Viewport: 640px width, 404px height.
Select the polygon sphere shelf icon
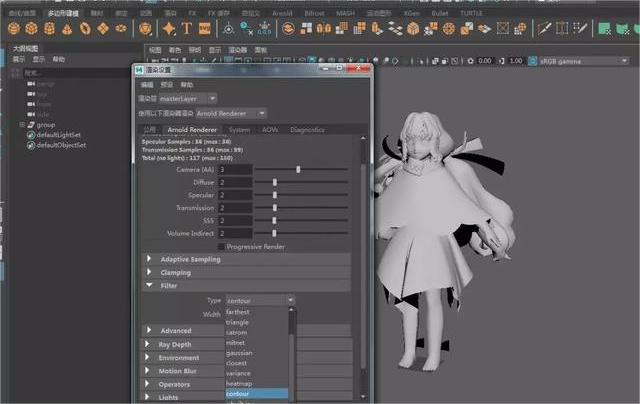pyautogui.click(x=14, y=29)
